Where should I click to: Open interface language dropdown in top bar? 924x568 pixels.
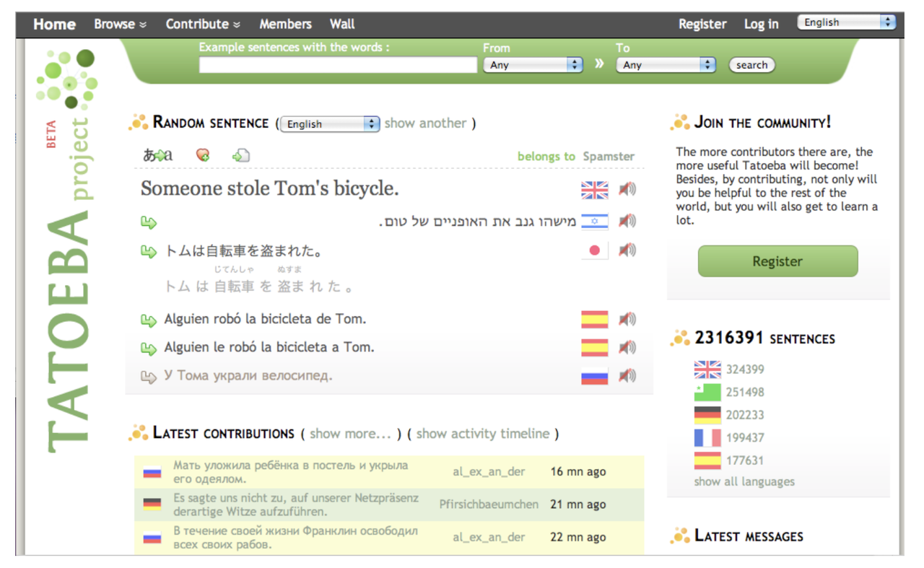pos(846,22)
